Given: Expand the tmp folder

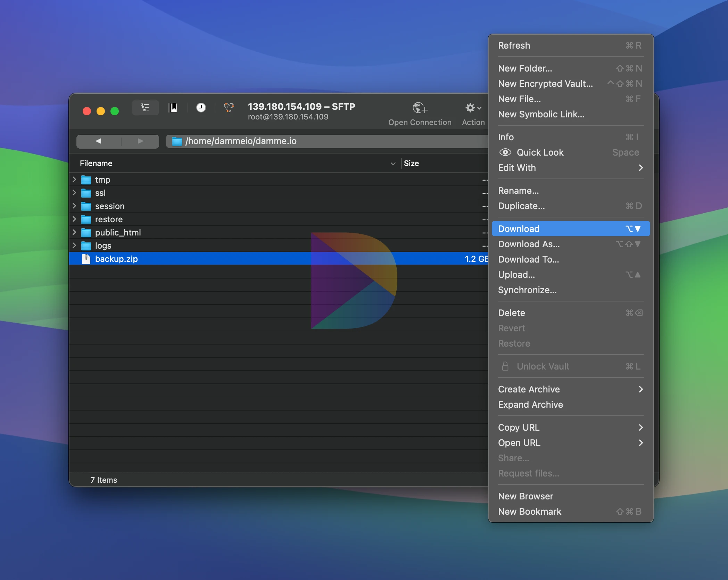Looking at the screenshot, I should [74, 180].
